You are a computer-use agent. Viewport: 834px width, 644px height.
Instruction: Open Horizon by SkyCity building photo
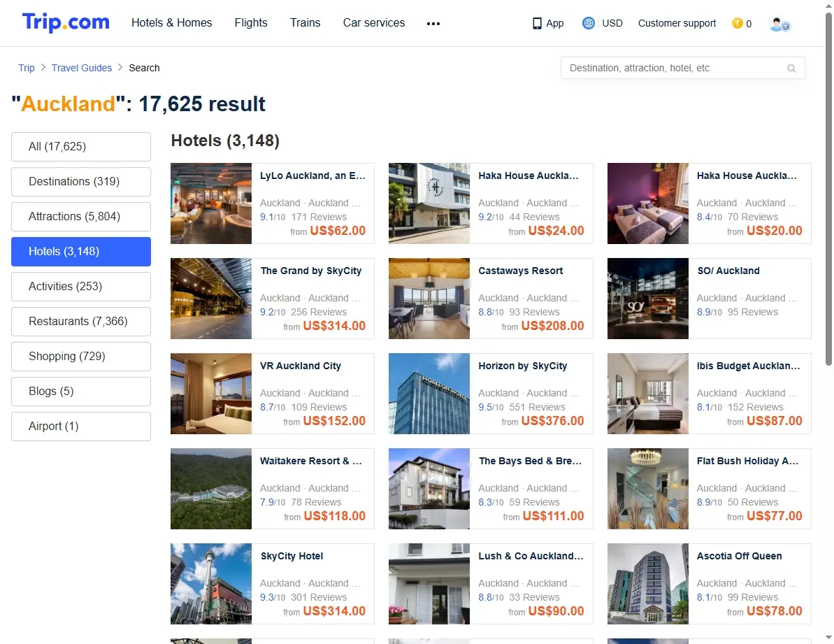coord(429,394)
